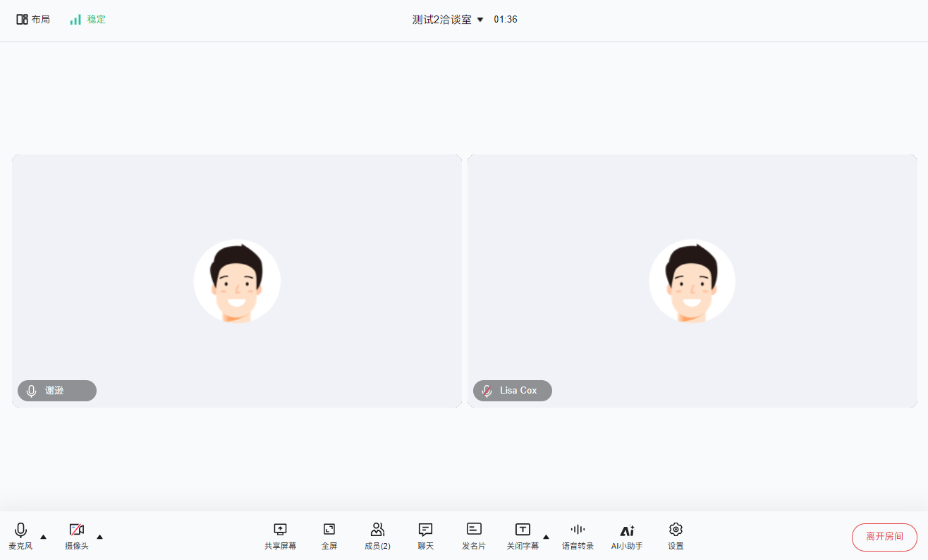
Task: Expand subtitle options arrow beside 关闭字幕
Action: tap(546, 537)
